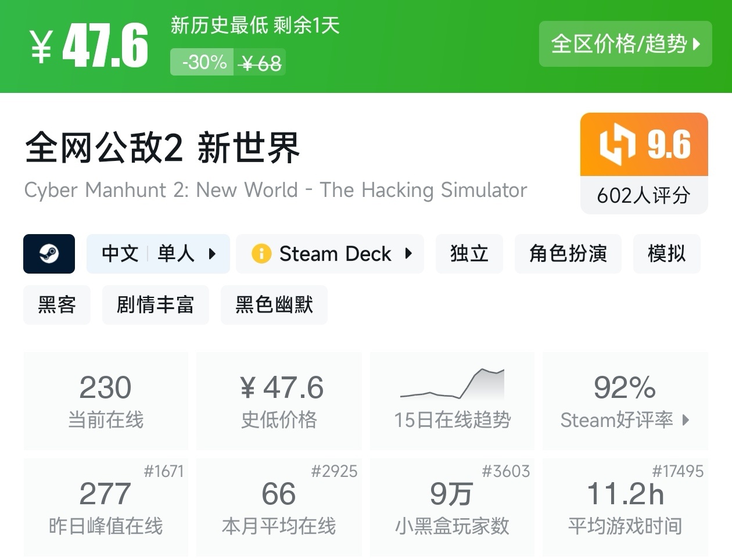The height and width of the screenshot is (560, 732).
Task: Expand the Steam好评率 review details arrow
Action: [x=686, y=420]
